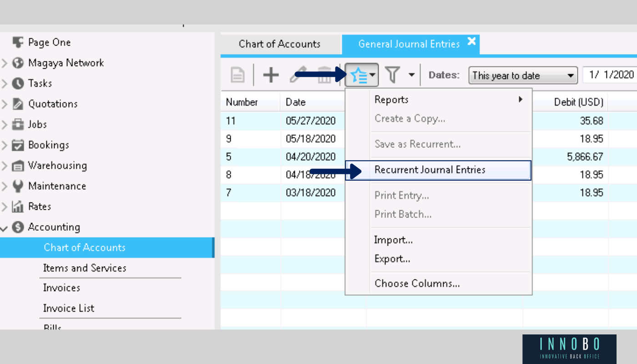Image resolution: width=637 pixels, height=364 pixels.
Task: Click the Accounting dollar icon
Action: click(x=18, y=227)
